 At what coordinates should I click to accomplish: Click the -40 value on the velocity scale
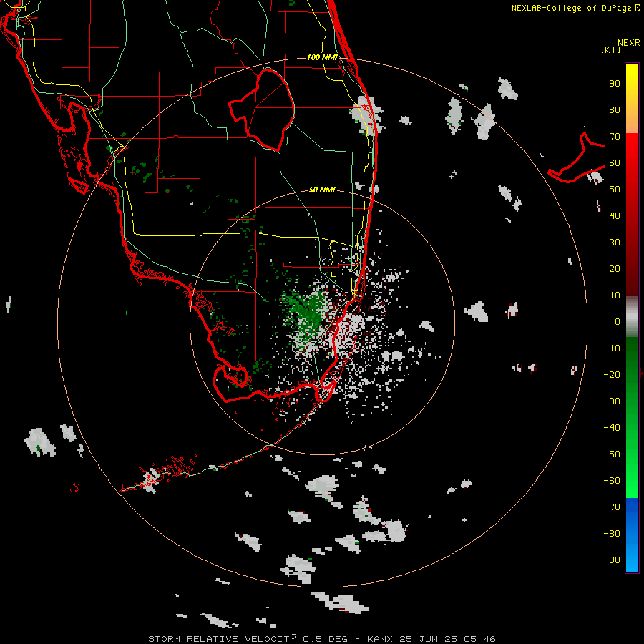click(612, 428)
